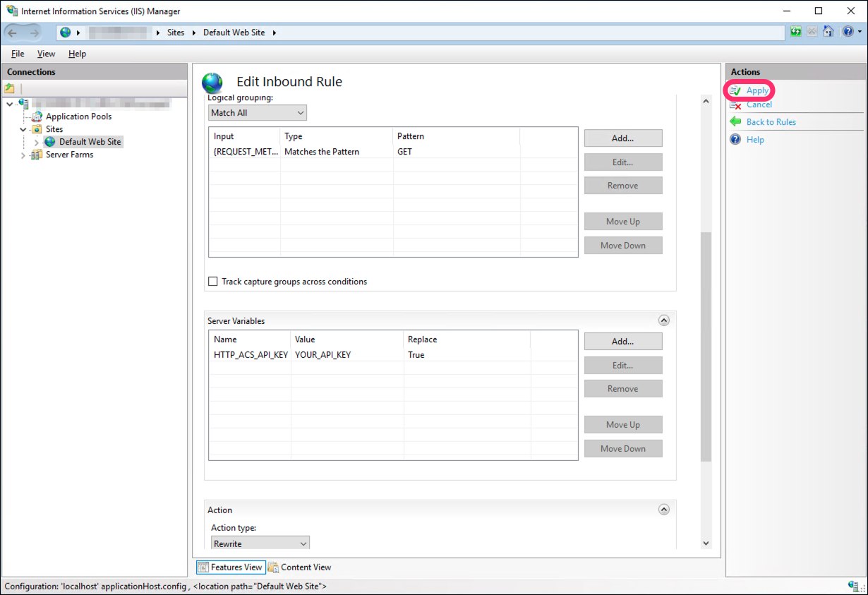Collapse the Server Variables section
Viewport: 868px width, 595px height.
click(x=663, y=320)
